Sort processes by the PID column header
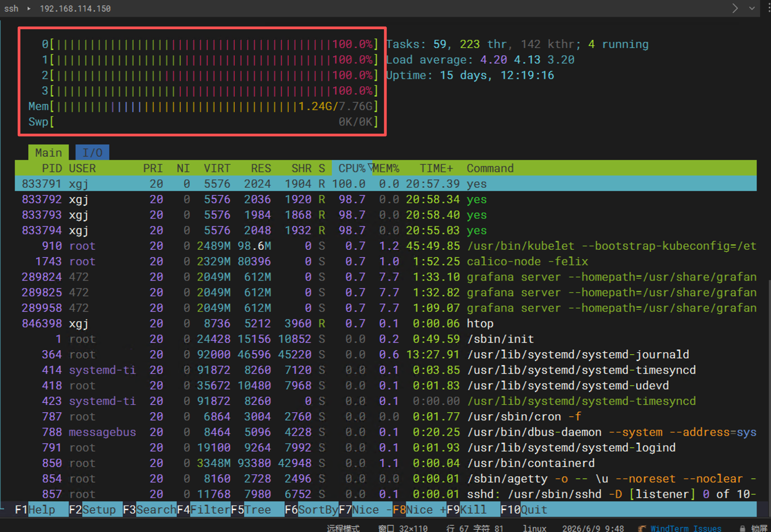The image size is (771, 532). click(x=52, y=168)
